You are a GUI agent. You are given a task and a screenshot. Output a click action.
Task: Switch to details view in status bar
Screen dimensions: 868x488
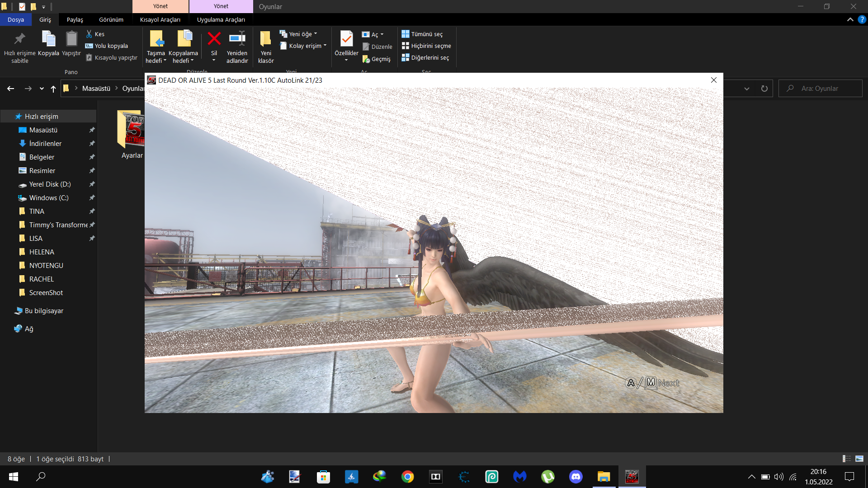[x=847, y=459]
